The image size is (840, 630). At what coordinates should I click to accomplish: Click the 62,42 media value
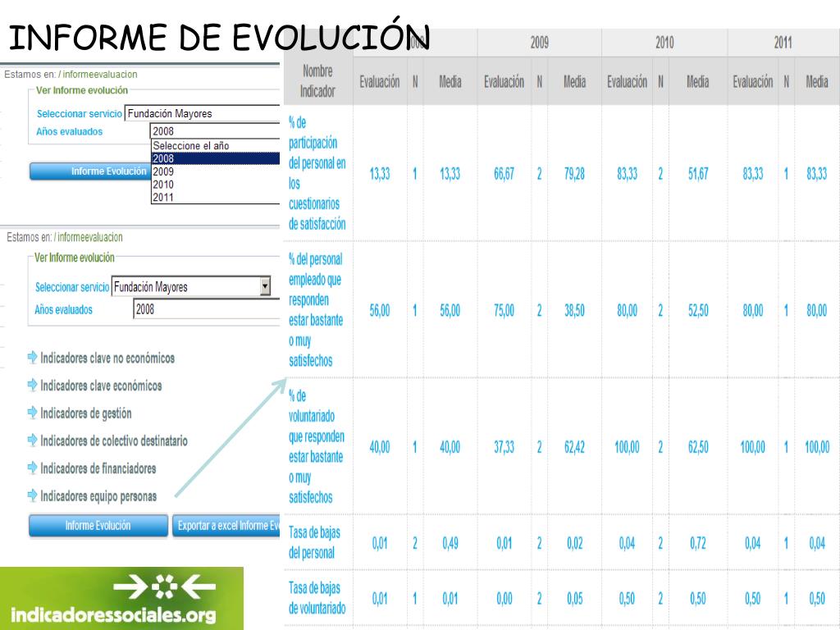point(574,447)
